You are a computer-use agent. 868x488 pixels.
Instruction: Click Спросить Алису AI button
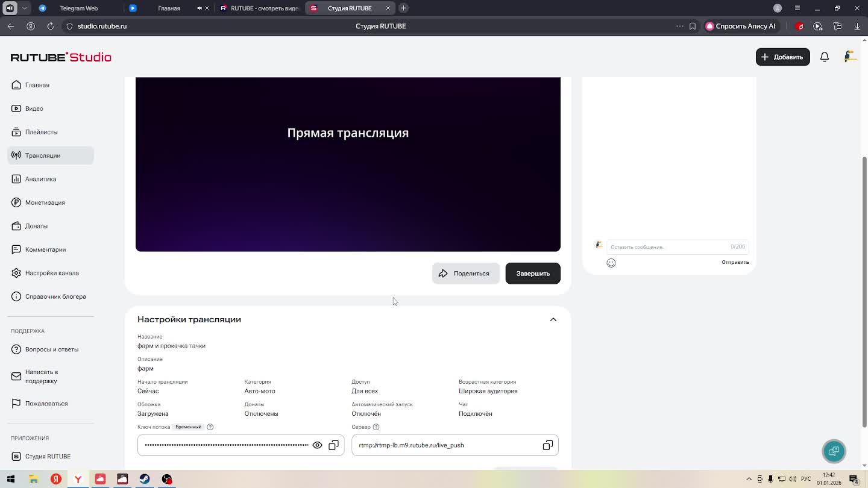click(x=741, y=26)
